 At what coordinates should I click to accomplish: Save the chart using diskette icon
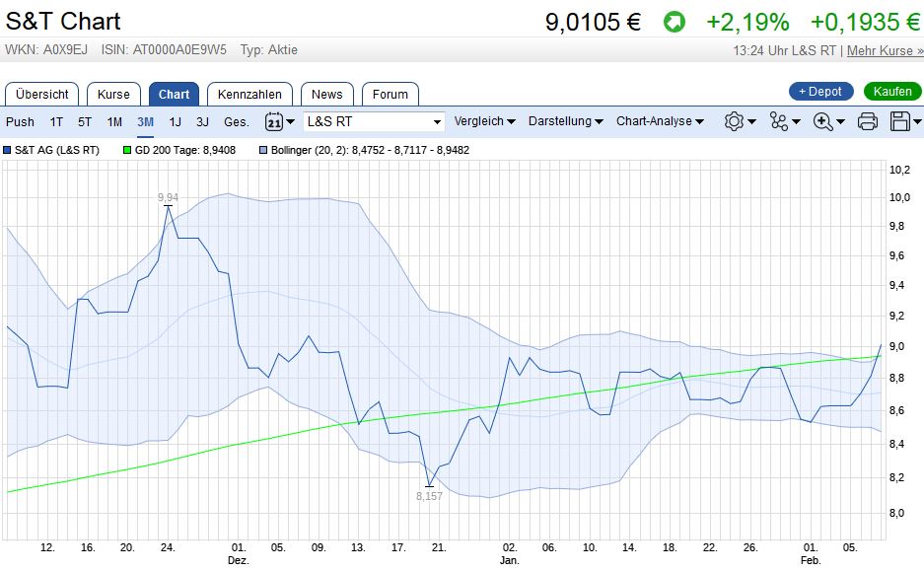898,120
